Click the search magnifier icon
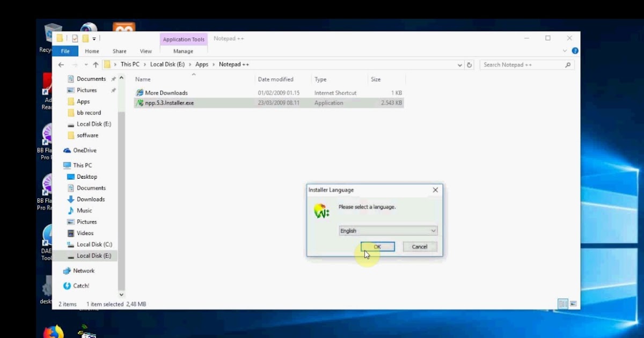This screenshot has width=644, height=338. 568,65
